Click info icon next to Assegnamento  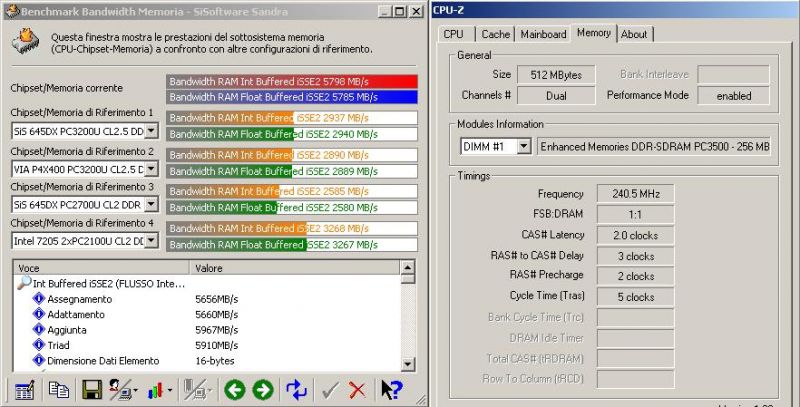(39, 298)
